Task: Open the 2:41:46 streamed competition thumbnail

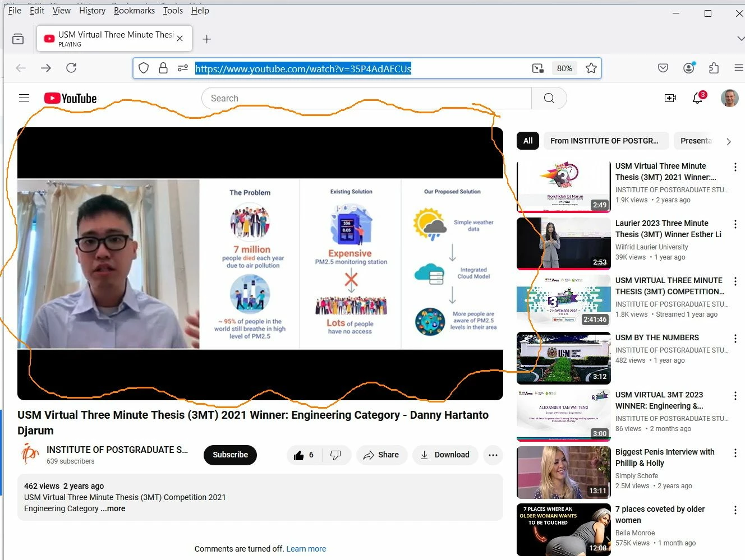Action: (563, 300)
